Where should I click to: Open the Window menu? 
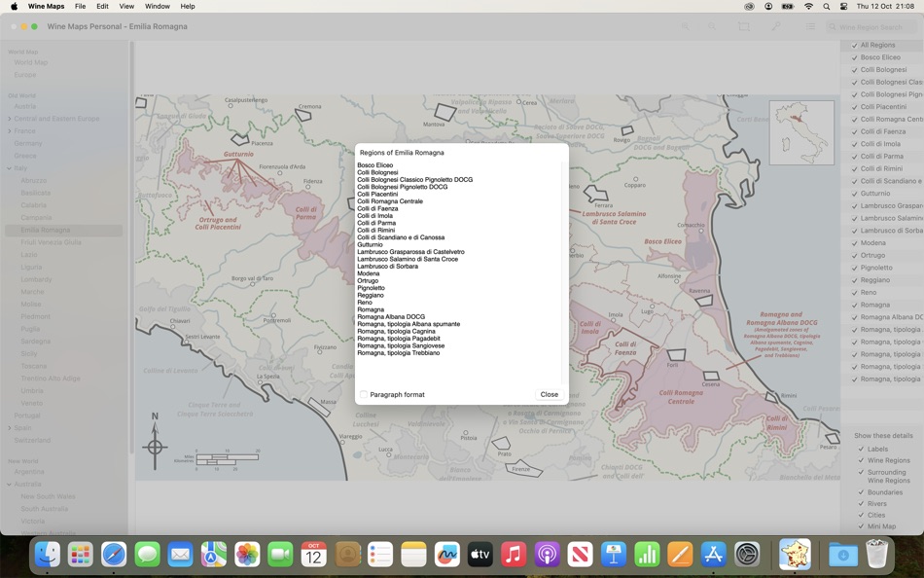[158, 7]
